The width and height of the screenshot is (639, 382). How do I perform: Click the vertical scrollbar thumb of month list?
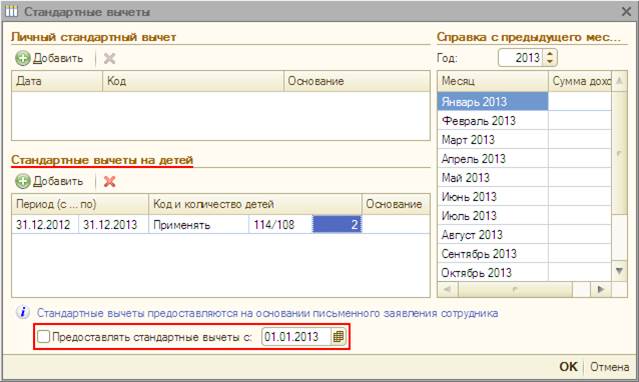pos(619,154)
